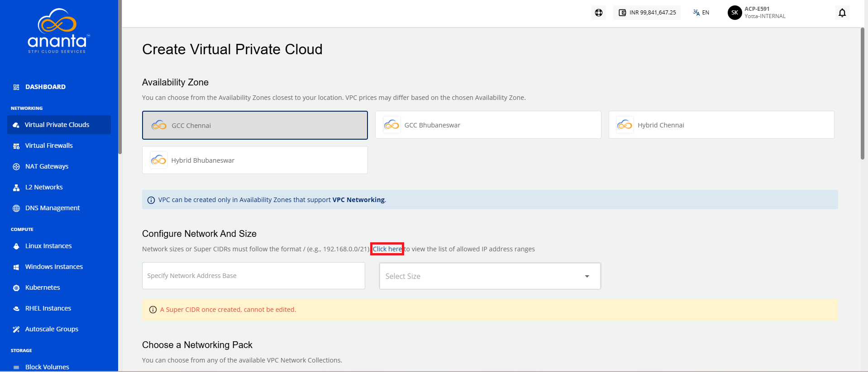Image resolution: width=868 pixels, height=372 pixels.
Task: Click the info icon in VPC Networking notice
Action: [151, 200]
